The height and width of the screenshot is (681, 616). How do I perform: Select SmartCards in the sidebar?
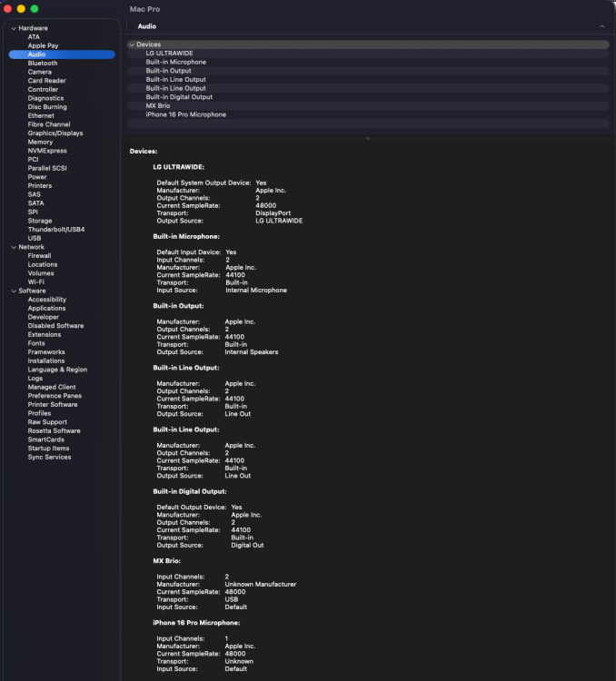coord(45,439)
